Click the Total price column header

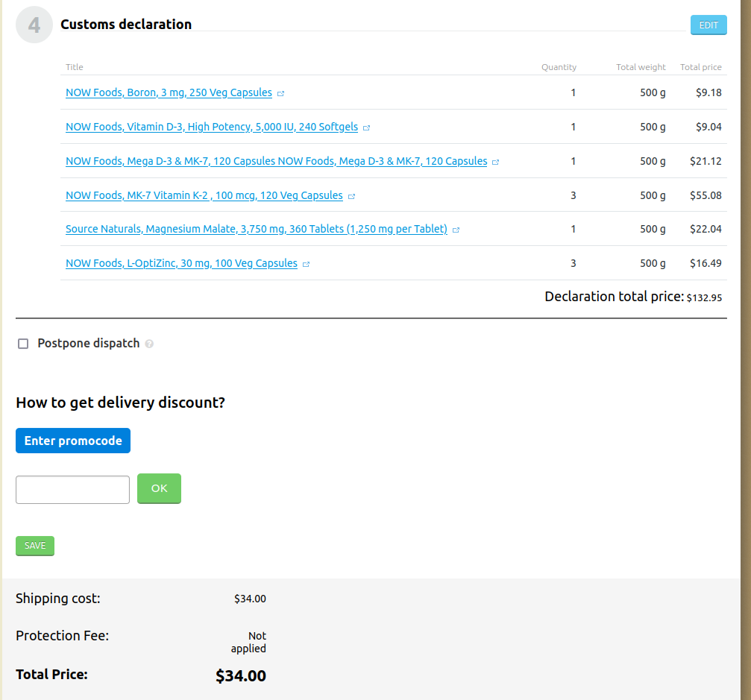click(x=701, y=67)
